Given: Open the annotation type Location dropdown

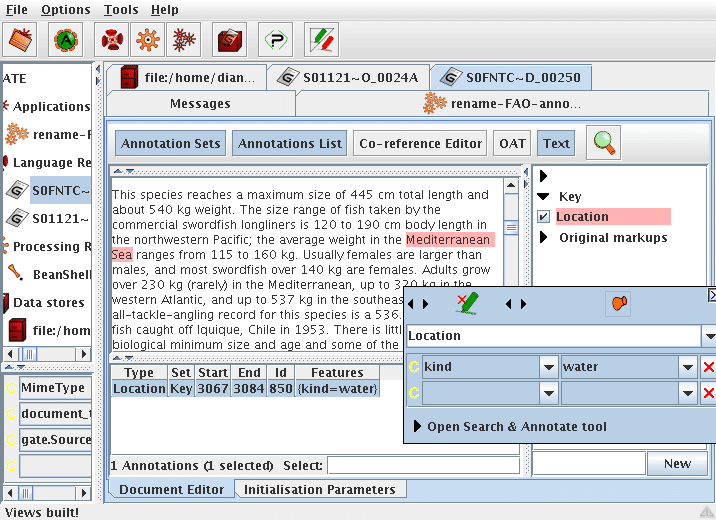Looking at the screenshot, I should 709,336.
